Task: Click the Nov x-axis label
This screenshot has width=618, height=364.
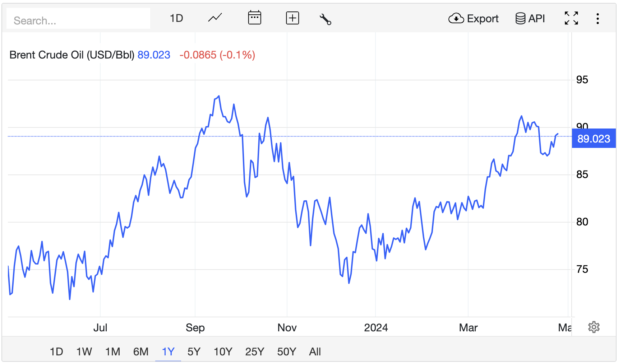Action: 287,327
